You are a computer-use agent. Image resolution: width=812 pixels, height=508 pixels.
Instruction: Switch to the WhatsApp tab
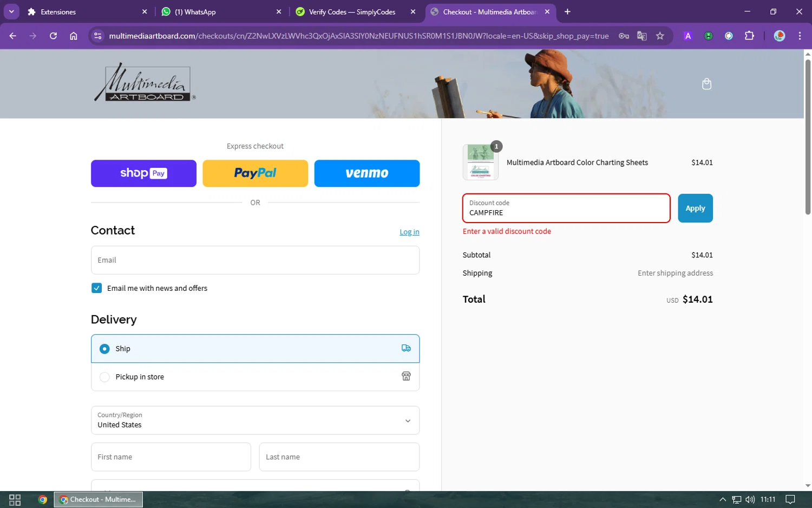(221, 11)
